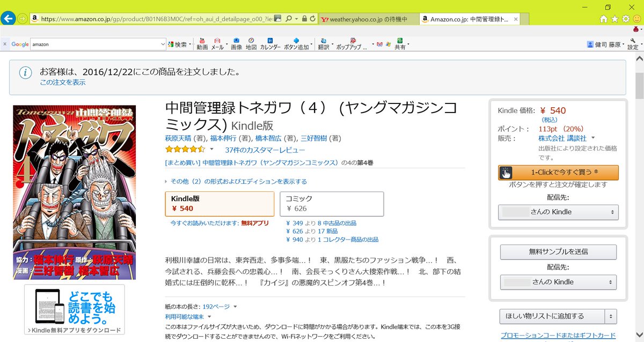The height and width of the screenshot is (342, 644).
Task: Click the Kindle無料アプリ download banner
Action: point(74,310)
